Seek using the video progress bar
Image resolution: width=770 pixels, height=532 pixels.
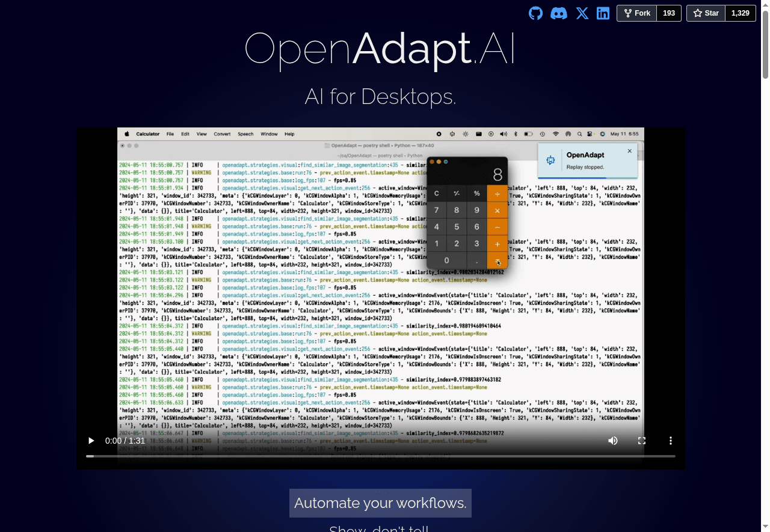380,456
